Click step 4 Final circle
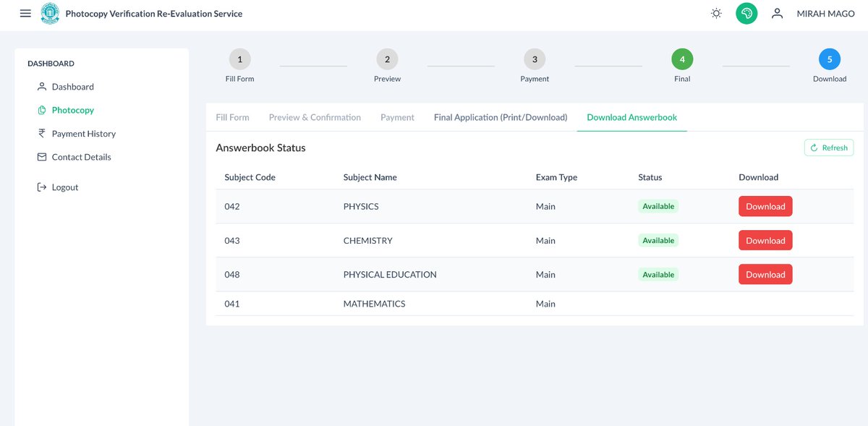Viewport: 868px width, 426px height. (x=682, y=59)
